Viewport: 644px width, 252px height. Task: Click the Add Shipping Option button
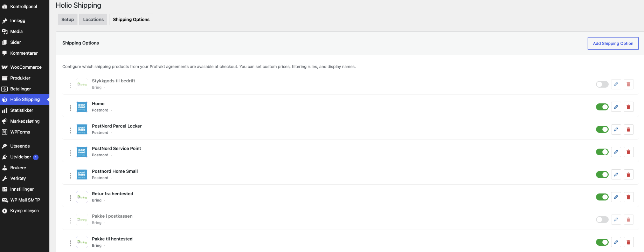click(613, 43)
